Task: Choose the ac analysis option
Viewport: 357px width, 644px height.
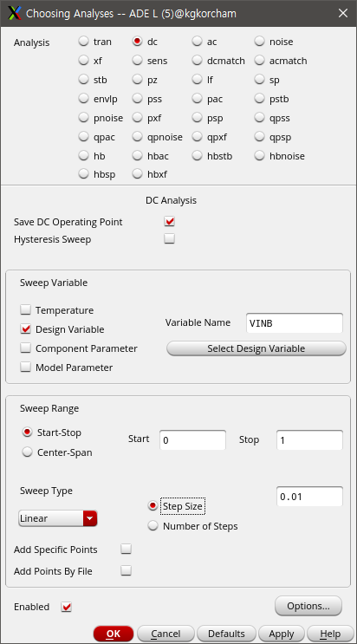Action: coord(198,42)
